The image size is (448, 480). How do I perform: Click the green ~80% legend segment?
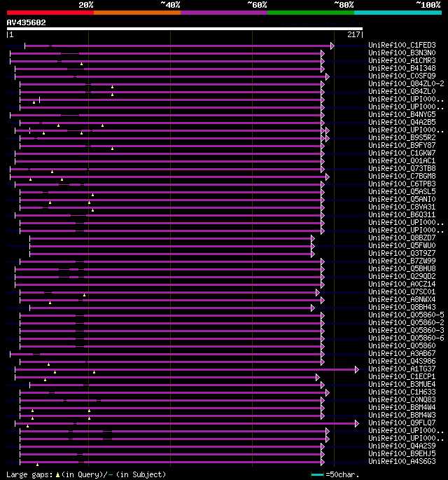pyautogui.click(x=311, y=13)
